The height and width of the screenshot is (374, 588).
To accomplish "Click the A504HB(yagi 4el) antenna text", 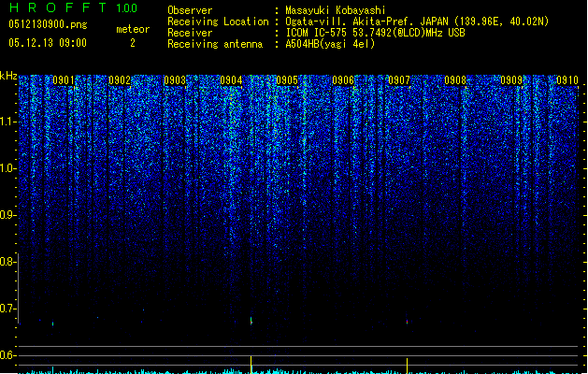I will coord(330,44).
